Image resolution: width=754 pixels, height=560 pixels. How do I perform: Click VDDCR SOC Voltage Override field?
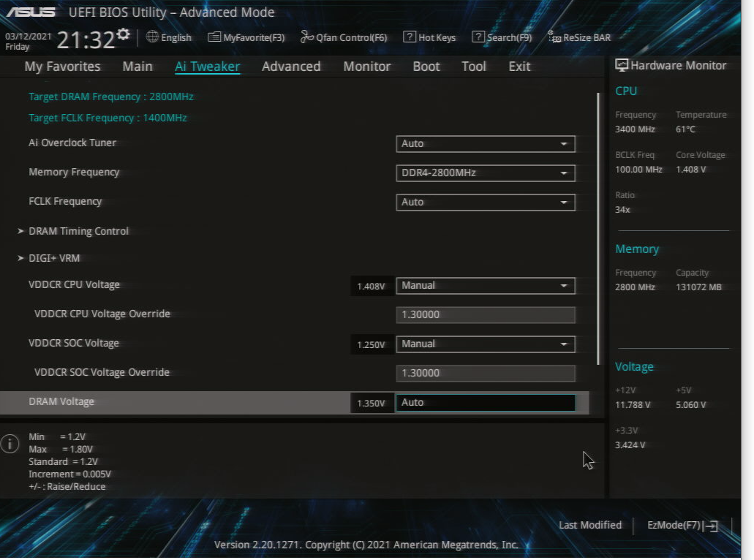[485, 374]
